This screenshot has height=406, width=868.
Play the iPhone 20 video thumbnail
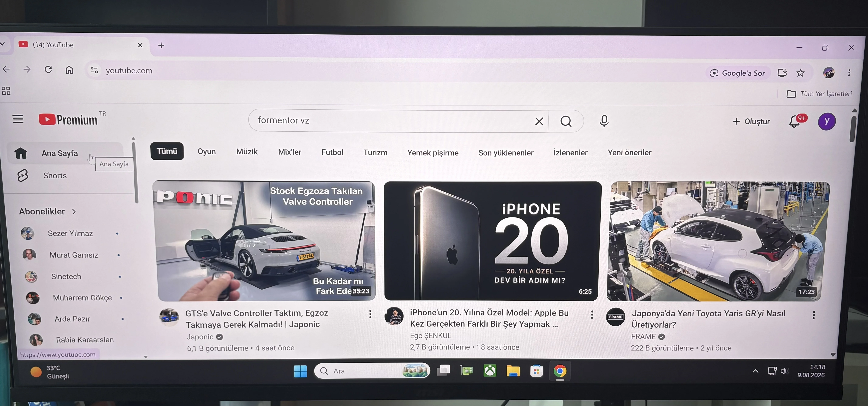(492, 241)
